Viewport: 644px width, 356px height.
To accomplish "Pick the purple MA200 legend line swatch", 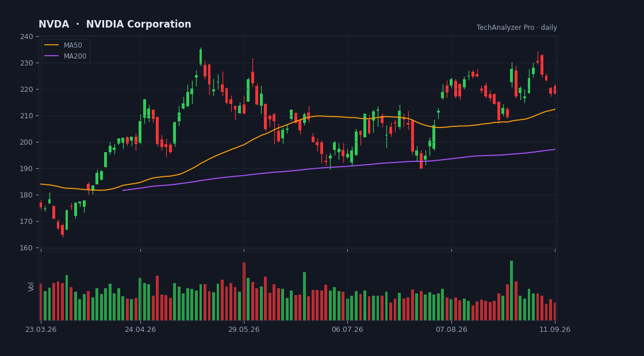I will pos(51,56).
